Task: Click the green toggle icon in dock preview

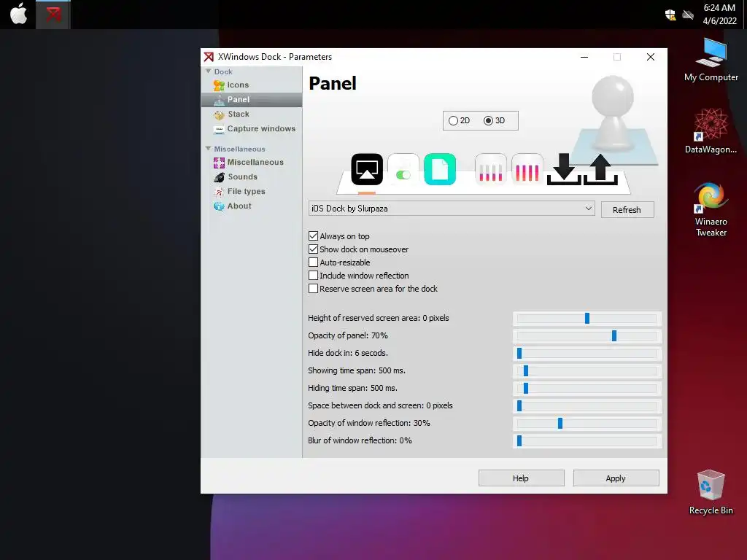Action: [403, 169]
